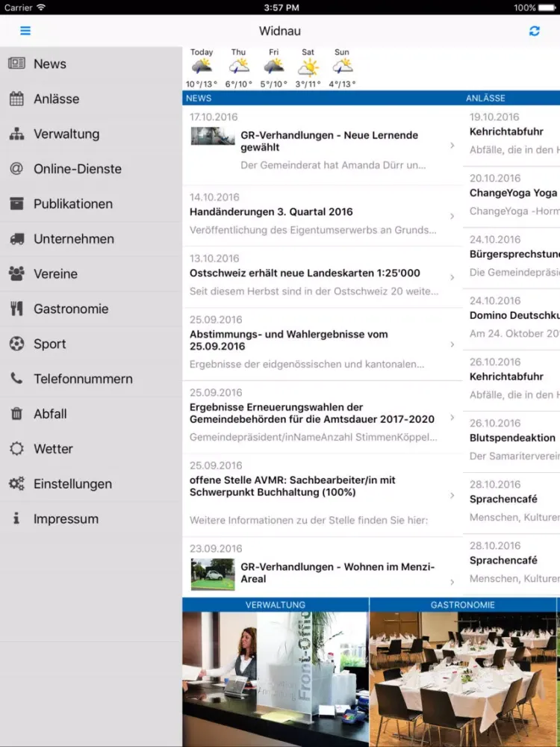Select the Gastronomie cutlery icon
This screenshot has height=747, width=560.
pos(16,309)
